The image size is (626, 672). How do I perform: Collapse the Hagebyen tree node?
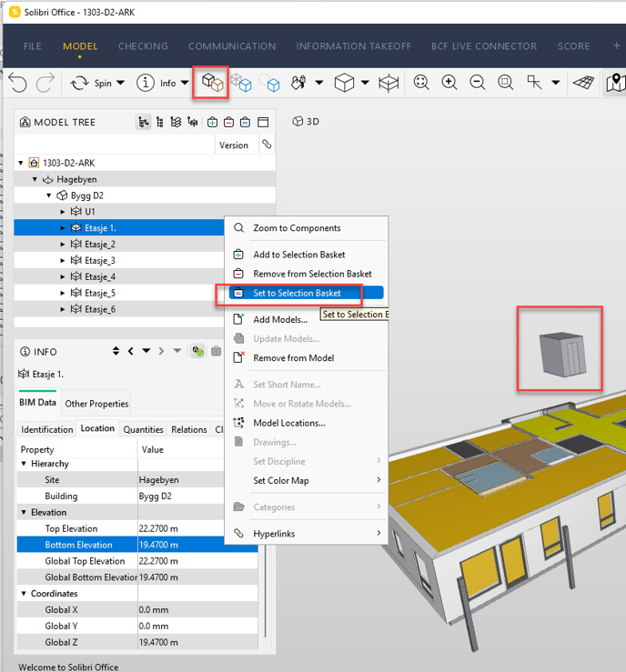click(x=35, y=179)
